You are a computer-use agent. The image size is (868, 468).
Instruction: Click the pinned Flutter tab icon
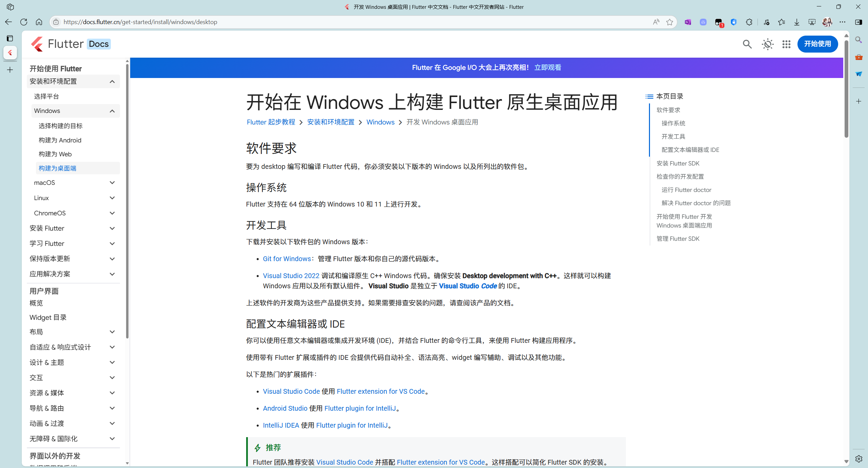(10, 53)
